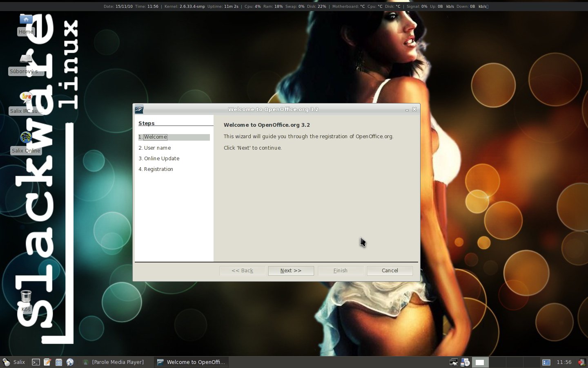Switch to the second workspace in pager
Viewport: 588px width, 368px height.
[497, 362]
